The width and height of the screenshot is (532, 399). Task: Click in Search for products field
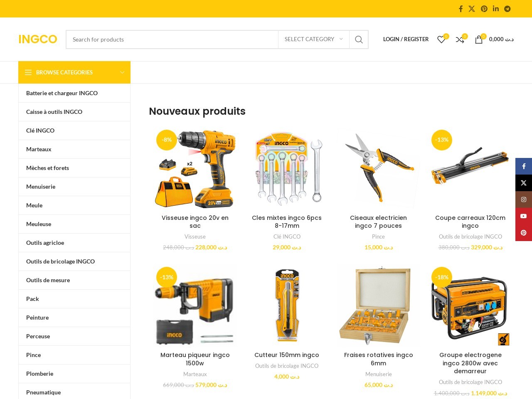pos(172,39)
